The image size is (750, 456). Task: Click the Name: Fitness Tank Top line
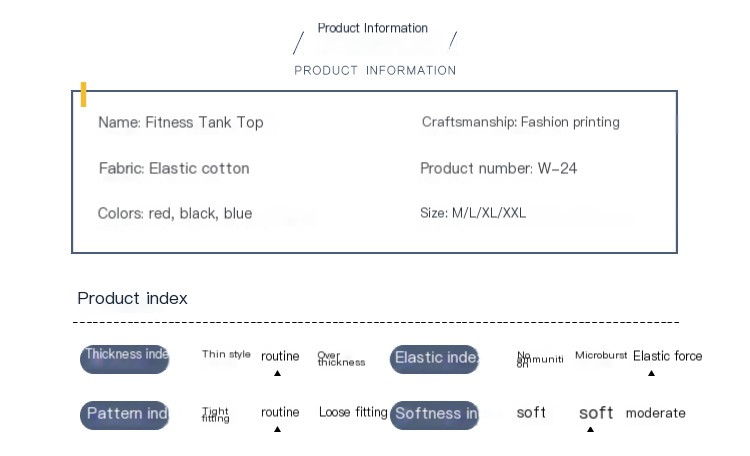(x=181, y=123)
